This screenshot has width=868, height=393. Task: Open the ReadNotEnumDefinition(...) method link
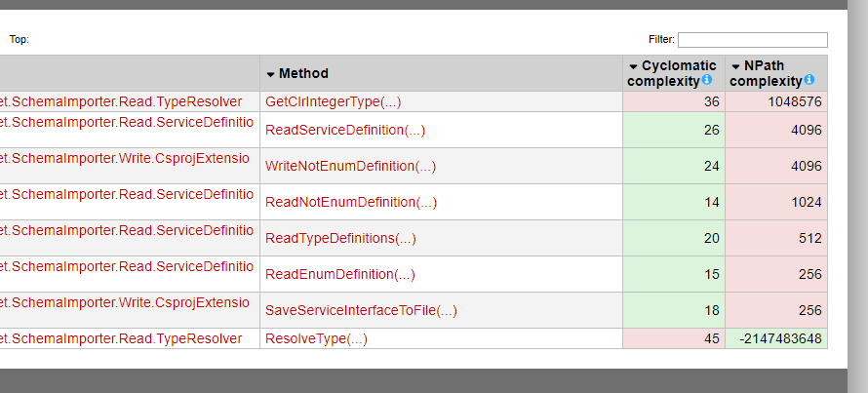click(x=351, y=203)
